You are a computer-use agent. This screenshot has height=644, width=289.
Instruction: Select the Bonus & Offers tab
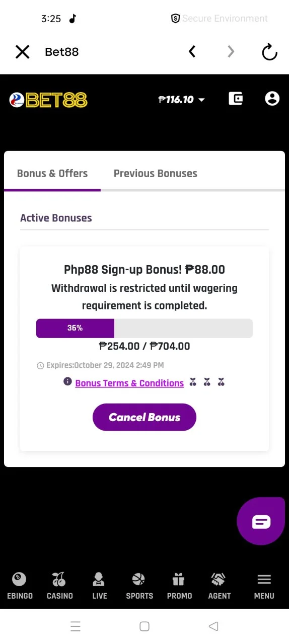point(52,174)
